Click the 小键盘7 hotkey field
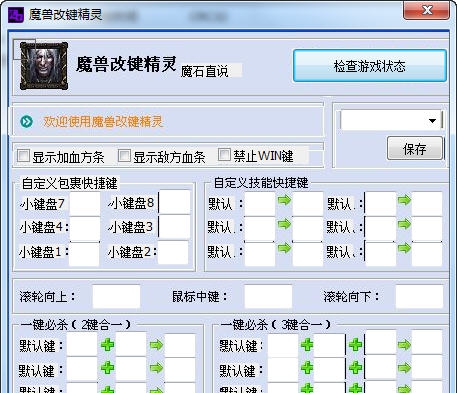 tap(85, 203)
